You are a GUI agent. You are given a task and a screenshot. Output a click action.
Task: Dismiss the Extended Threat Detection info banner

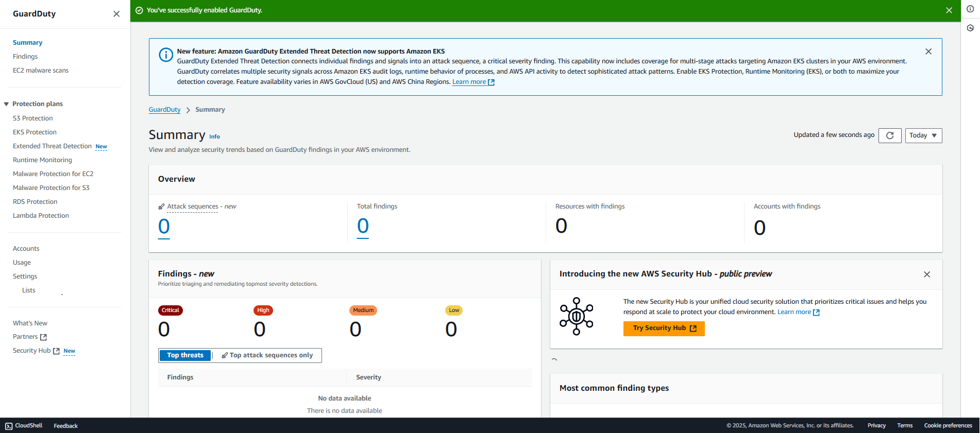pos(928,51)
